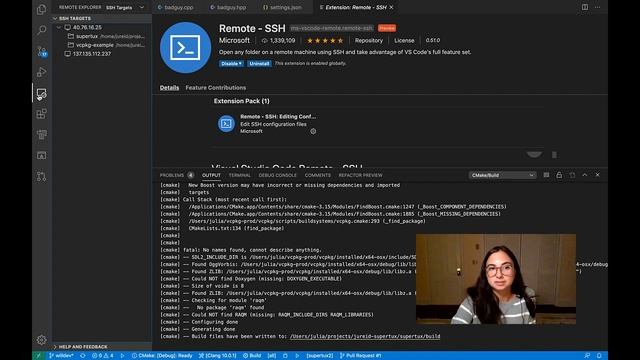Click the CMake: [Debug]: Ready status item
This screenshot has height=360, width=640.
pyautogui.click(x=162, y=356)
